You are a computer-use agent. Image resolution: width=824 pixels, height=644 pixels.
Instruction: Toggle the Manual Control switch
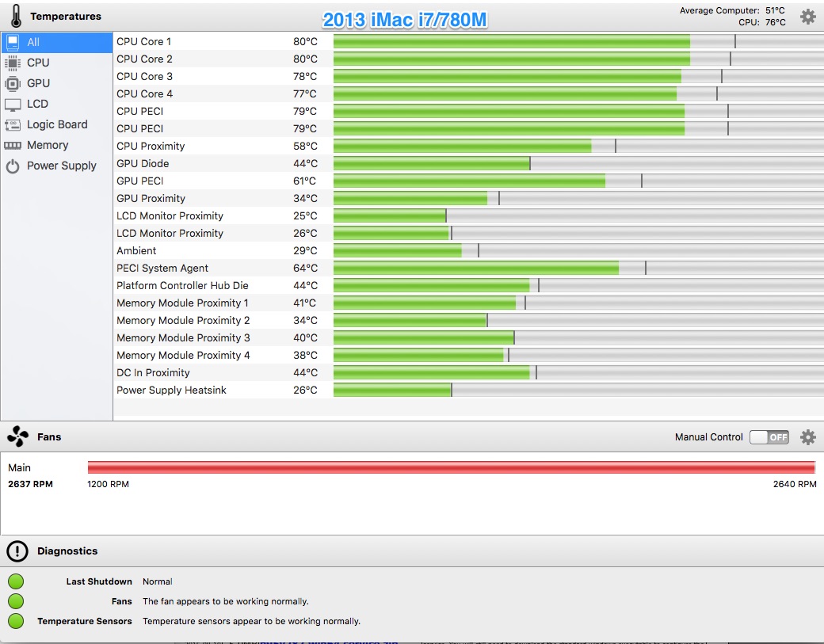tap(769, 437)
